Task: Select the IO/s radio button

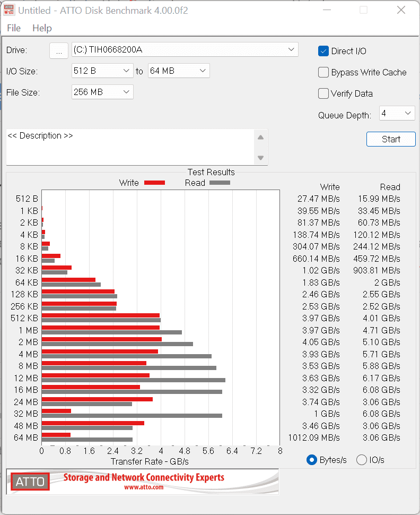Action: (x=362, y=460)
